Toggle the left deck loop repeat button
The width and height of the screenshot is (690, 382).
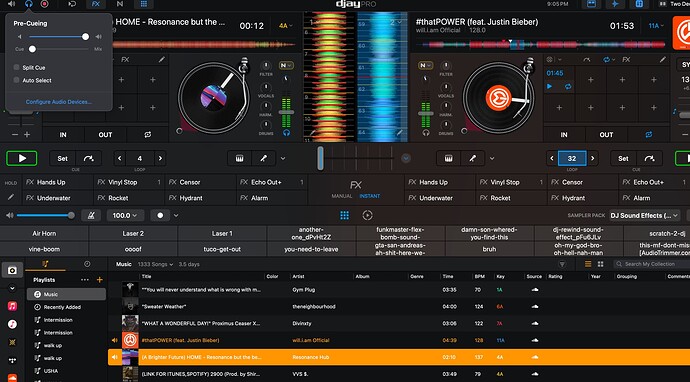[x=147, y=135]
